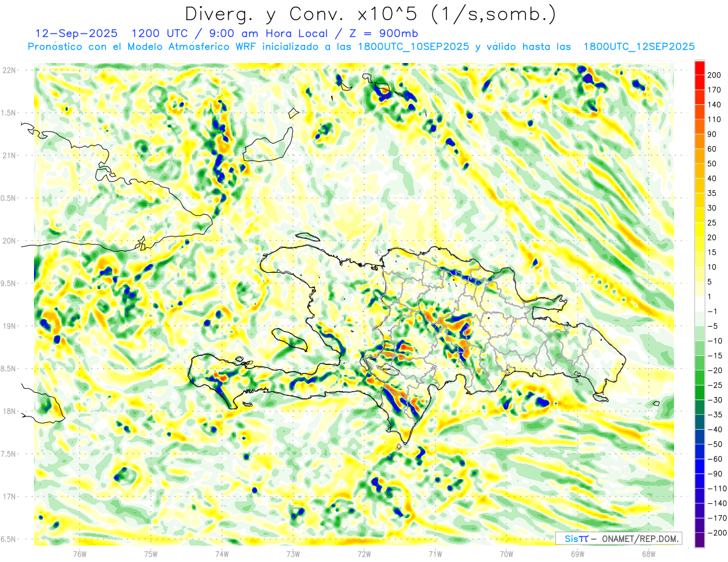Viewport: 728px width, 562px height.
Task: Click the '1800UTC_12SEP2025' valid-until time text
Action: (639, 47)
